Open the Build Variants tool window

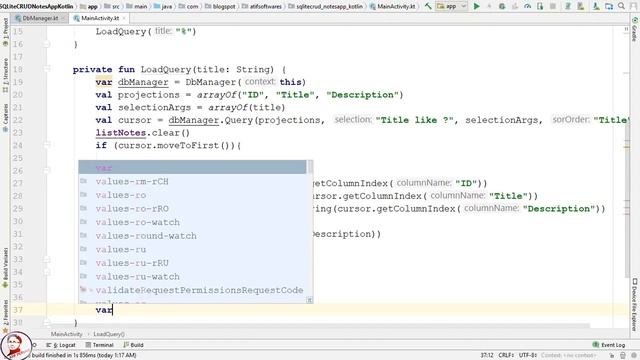coord(5,267)
